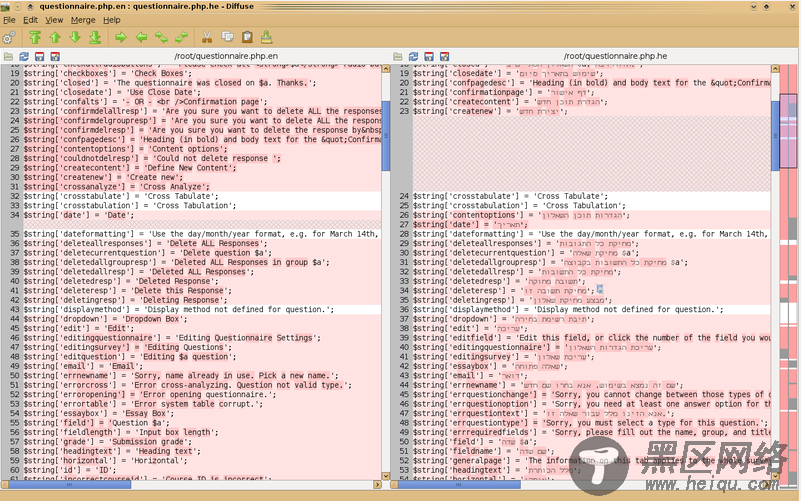This screenshot has height=501, width=801.
Task: Open file in right pane
Action: click(398, 56)
